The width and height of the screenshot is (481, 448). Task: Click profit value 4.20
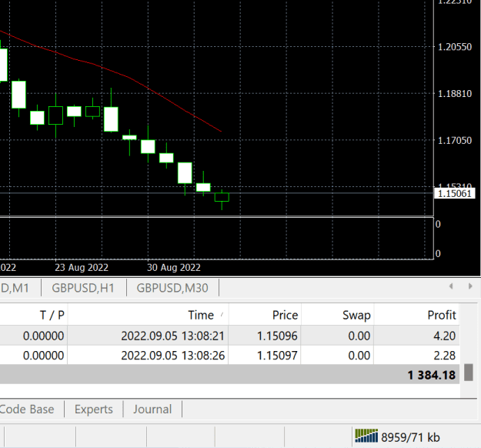click(444, 336)
